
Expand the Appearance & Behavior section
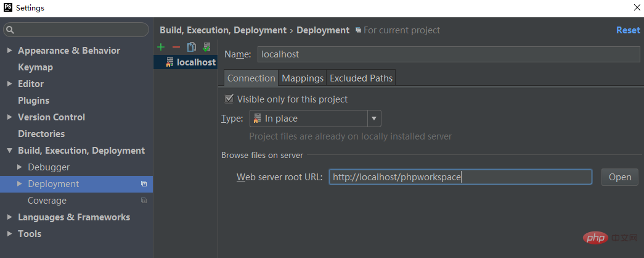coord(10,51)
